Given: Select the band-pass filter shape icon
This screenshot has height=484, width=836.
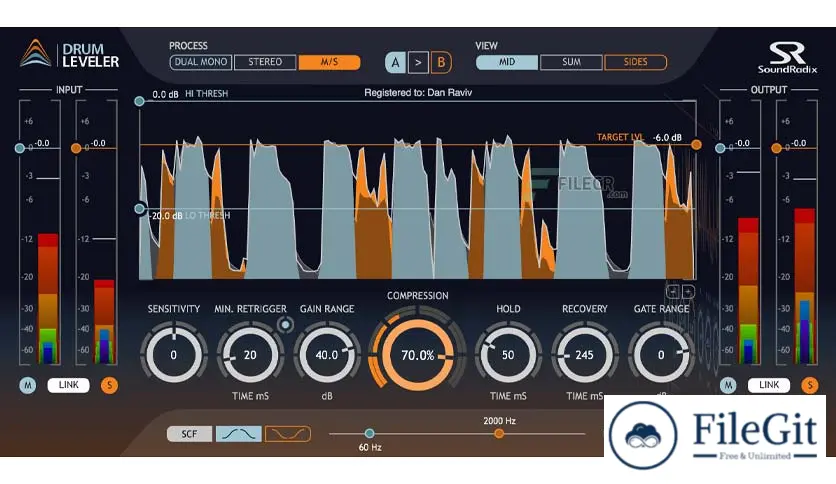Looking at the screenshot, I should pyautogui.click(x=238, y=434).
